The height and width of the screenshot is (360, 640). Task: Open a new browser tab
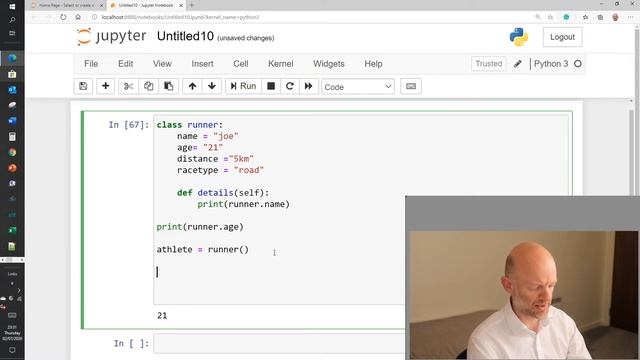[192, 5]
